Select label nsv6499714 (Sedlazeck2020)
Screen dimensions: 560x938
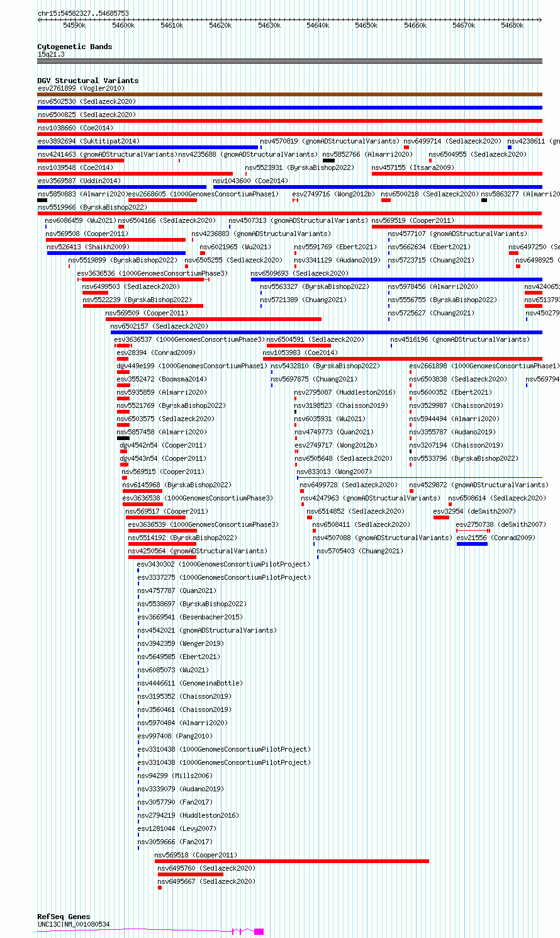click(x=453, y=141)
